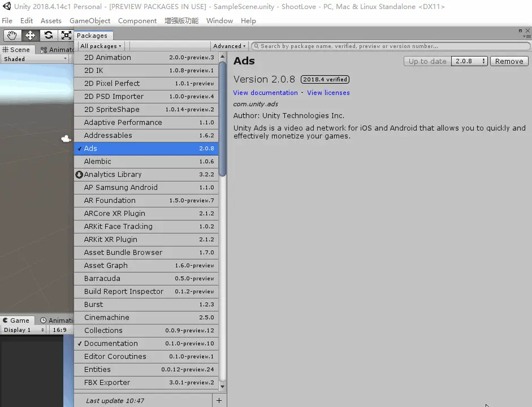Open the Display 1 dropdown
Screen dimensions: 532x407
[x=24, y=330]
